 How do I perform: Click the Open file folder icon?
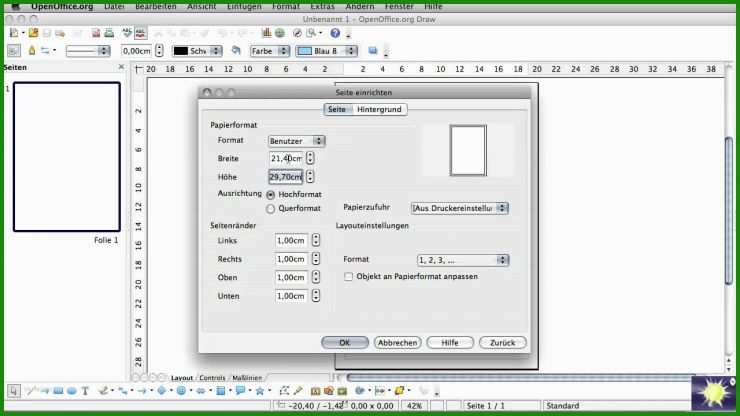(x=33, y=33)
